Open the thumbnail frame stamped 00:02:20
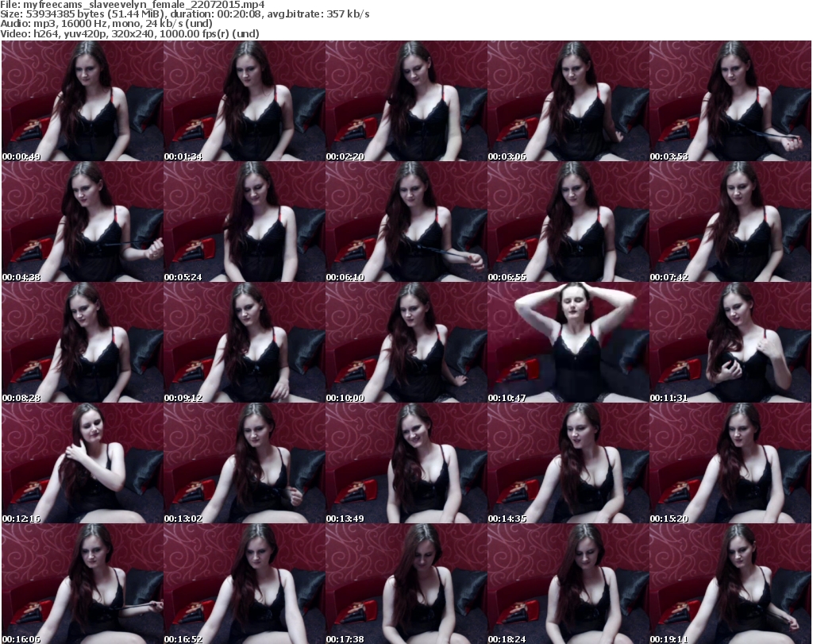Viewport: 813px width, 644px height. coord(406,101)
